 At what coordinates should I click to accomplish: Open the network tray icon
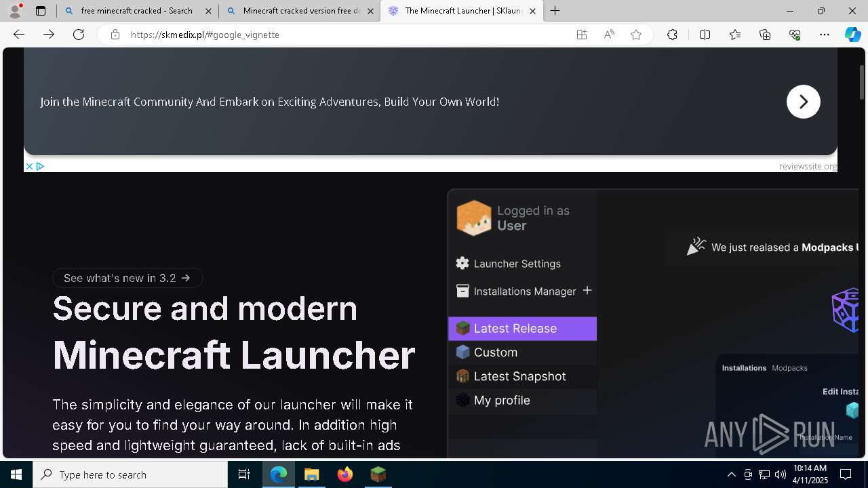(x=764, y=474)
